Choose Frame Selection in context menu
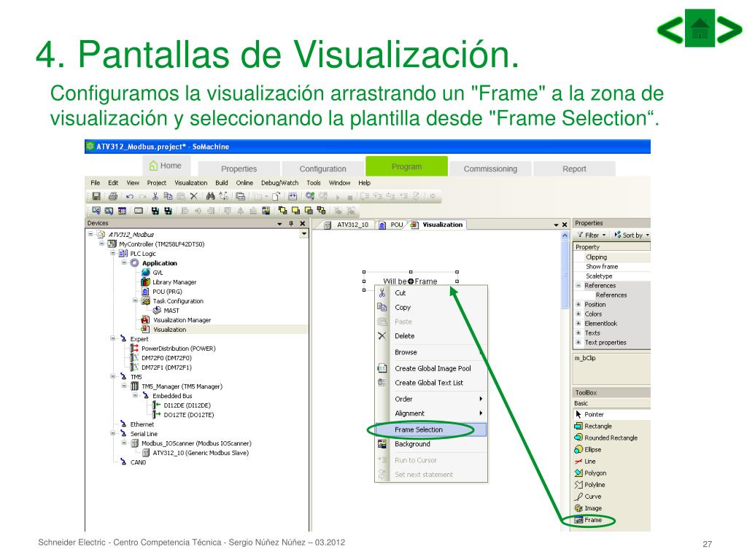This screenshot has width=747, height=560. (430, 429)
